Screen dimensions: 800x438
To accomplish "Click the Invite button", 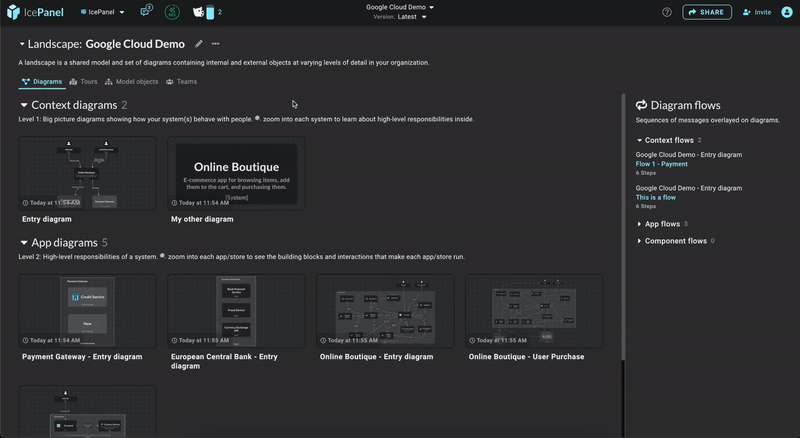I will coord(757,12).
